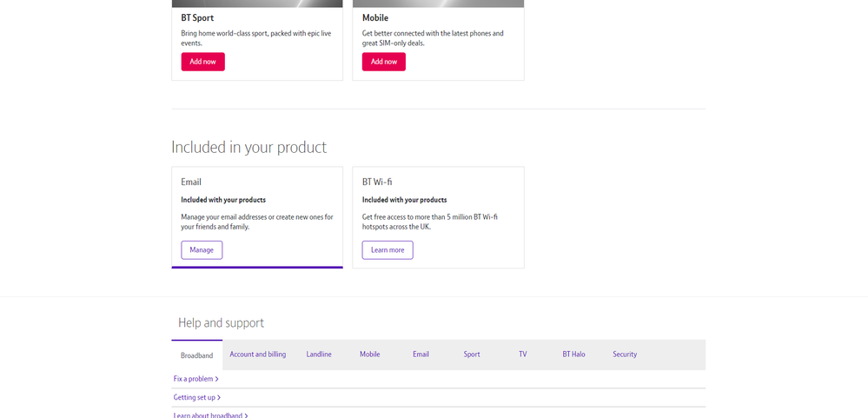Open the Getting set up link
The height and width of the screenshot is (418, 868).
coord(196,397)
